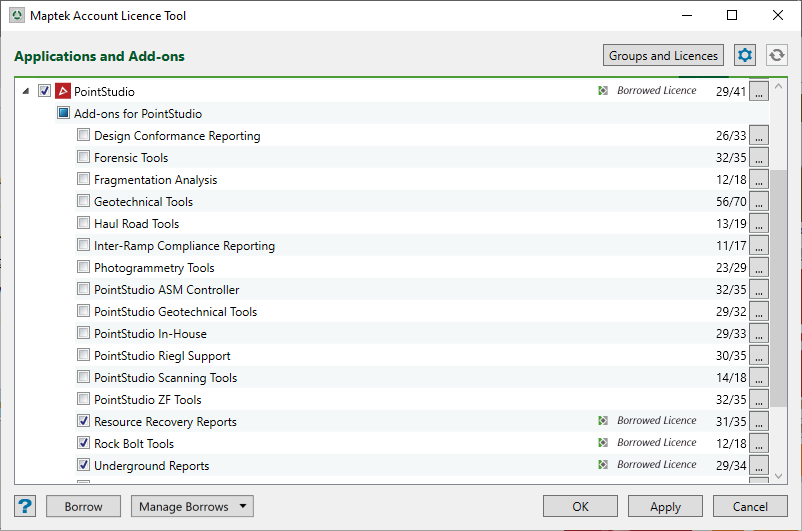
Task: Open the help question mark icon
Action: pyautogui.click(x=25, y=506)
